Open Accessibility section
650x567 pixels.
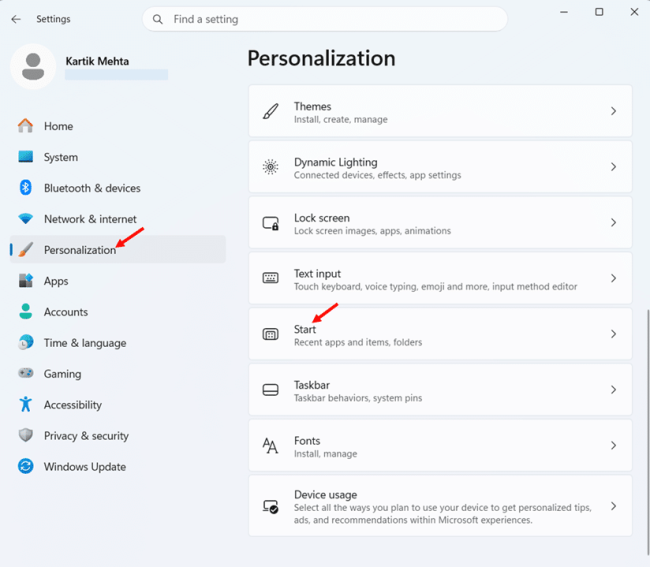118,405
